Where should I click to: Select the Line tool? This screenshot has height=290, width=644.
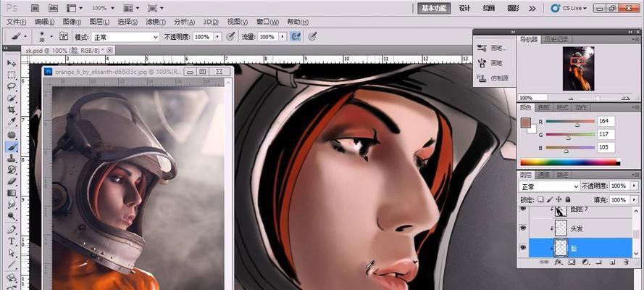pos(12,264)
